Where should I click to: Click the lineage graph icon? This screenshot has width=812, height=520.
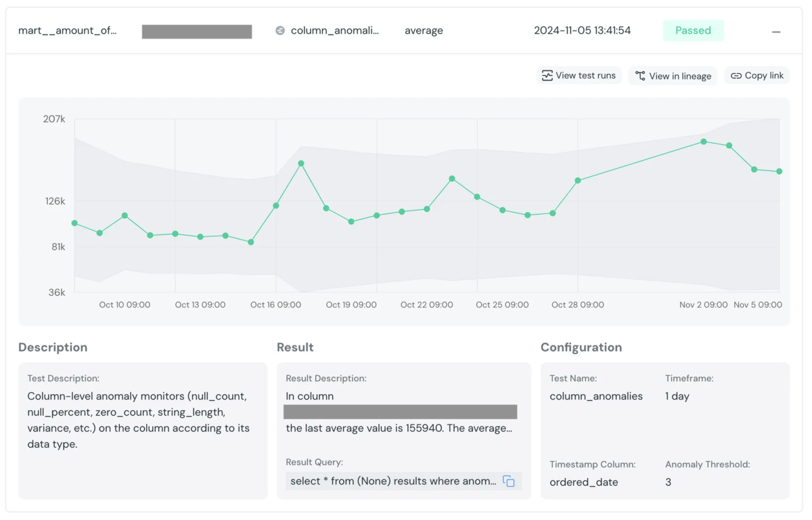(639, 76)
